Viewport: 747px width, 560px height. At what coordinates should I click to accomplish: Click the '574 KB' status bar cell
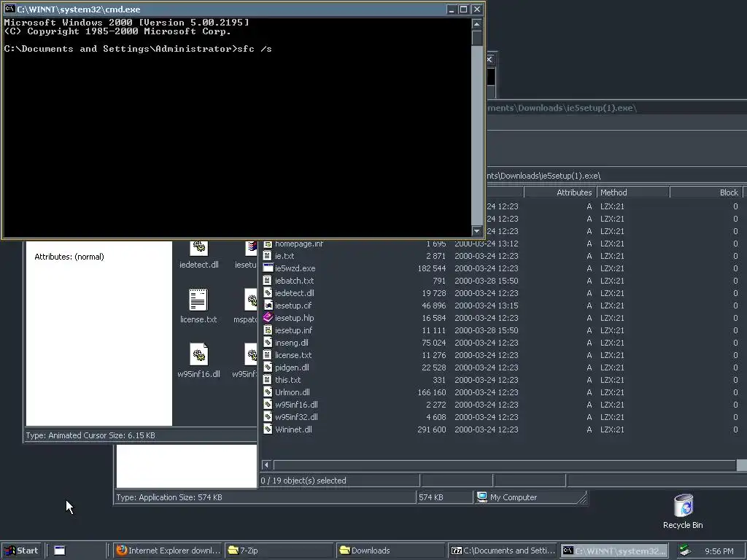444,497
